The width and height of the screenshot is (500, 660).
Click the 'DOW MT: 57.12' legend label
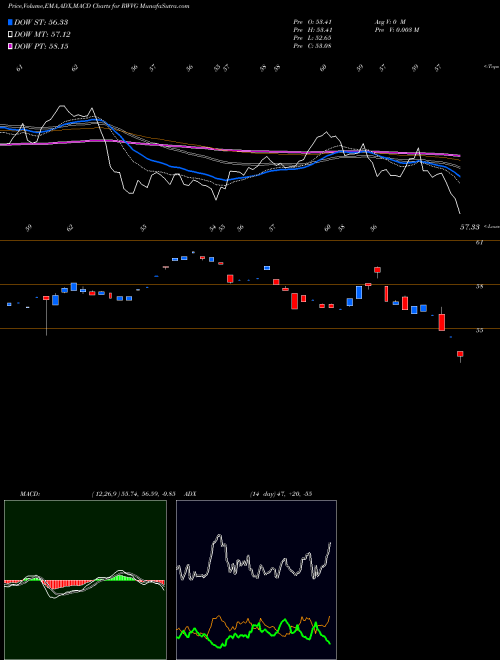(x=43, y=35)
